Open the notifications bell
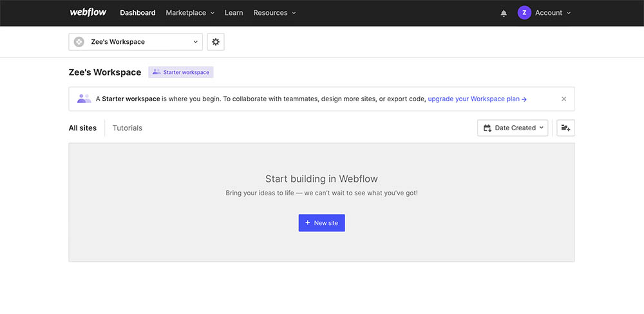644x314 pixels. point(504,13)
